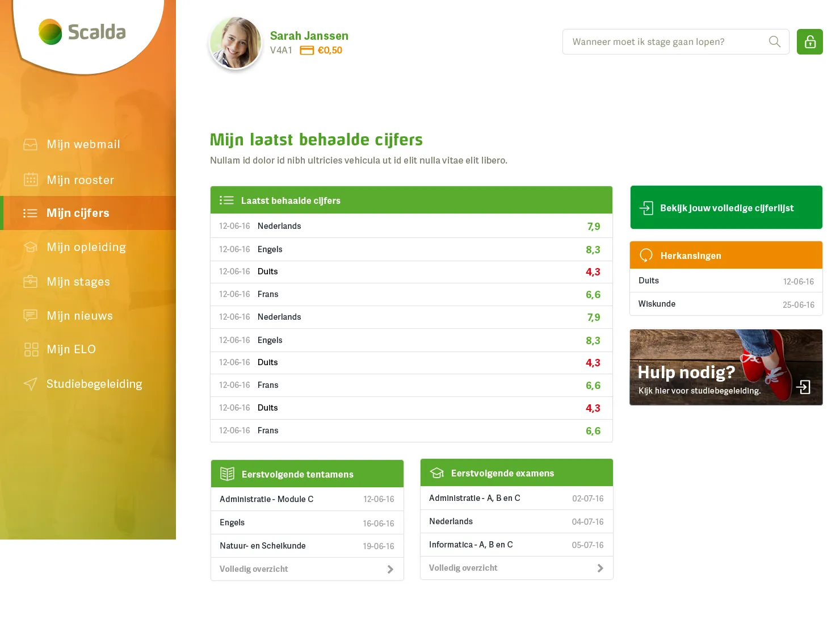Viewport: 840px width, 644px height.
Task: Open Sarah Janssen profile name link
Action: coord(309,36)
